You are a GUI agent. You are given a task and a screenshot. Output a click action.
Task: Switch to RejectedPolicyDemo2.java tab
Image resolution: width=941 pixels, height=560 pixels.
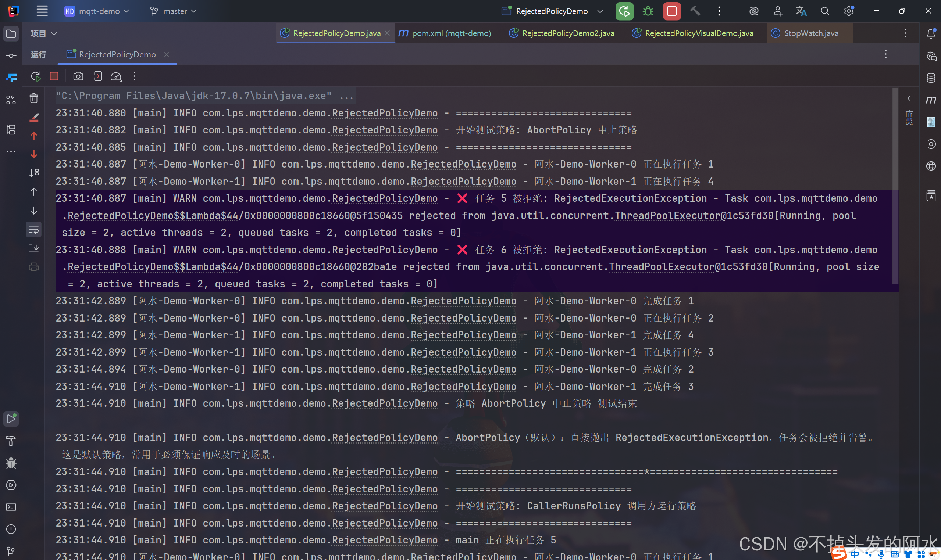coord(567,33)
